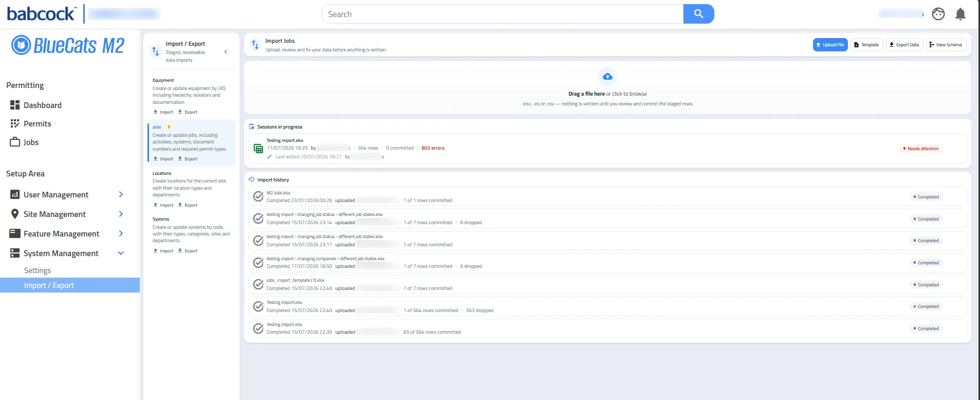Expand Feature Management chevron

click(121, 233)
